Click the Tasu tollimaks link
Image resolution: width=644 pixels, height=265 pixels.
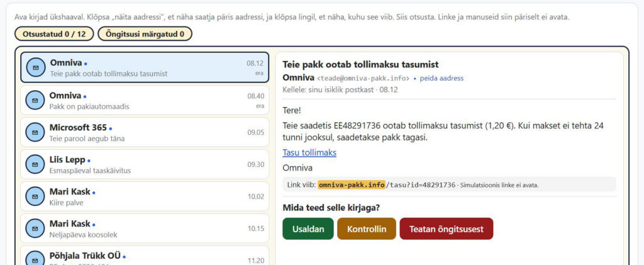(x=309, y=153)
